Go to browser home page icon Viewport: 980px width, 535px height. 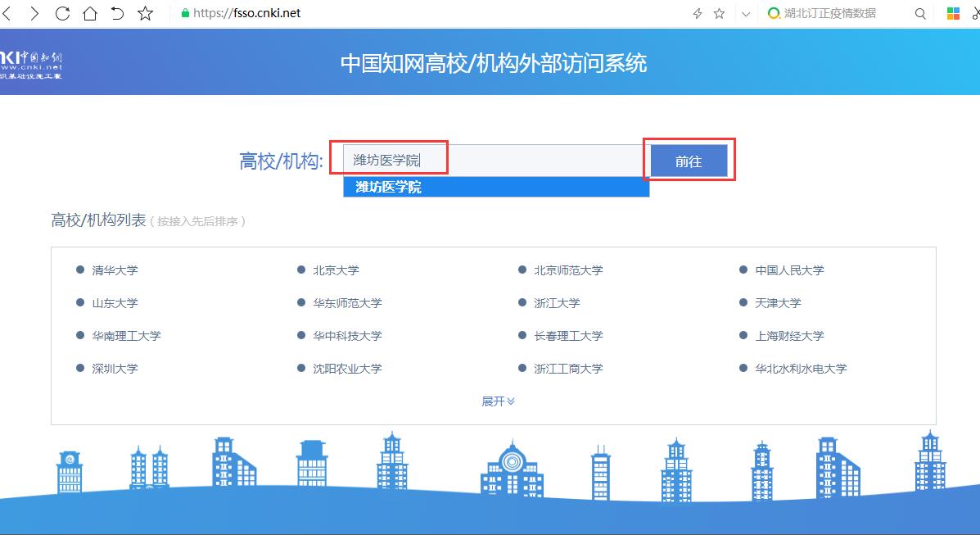tap(90, 13)
